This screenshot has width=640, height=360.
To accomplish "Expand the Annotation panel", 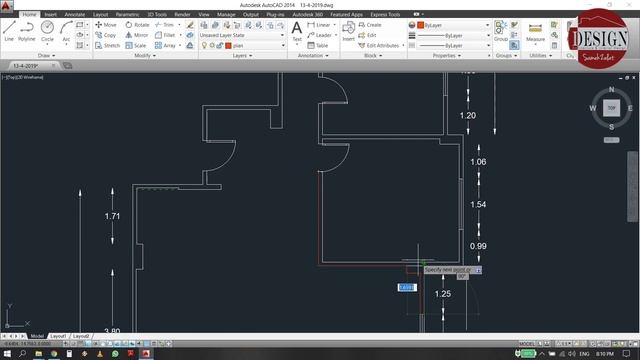I will click(x=313, y=55).
